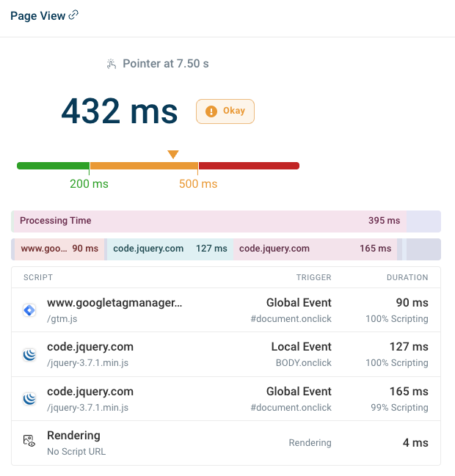The width and height of the screenshot is (455, 476).
Task: Click the Trigger column header
Action: coord(313,278)
